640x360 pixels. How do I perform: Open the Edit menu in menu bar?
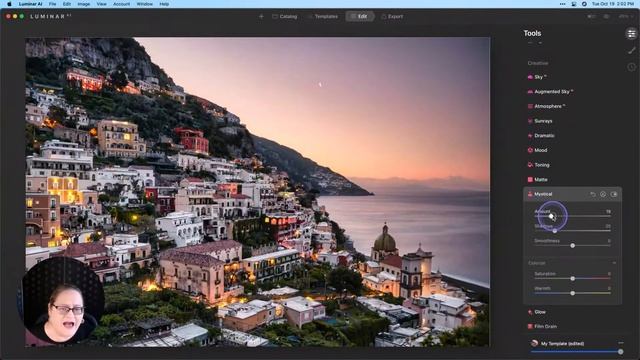pos(67,4)
